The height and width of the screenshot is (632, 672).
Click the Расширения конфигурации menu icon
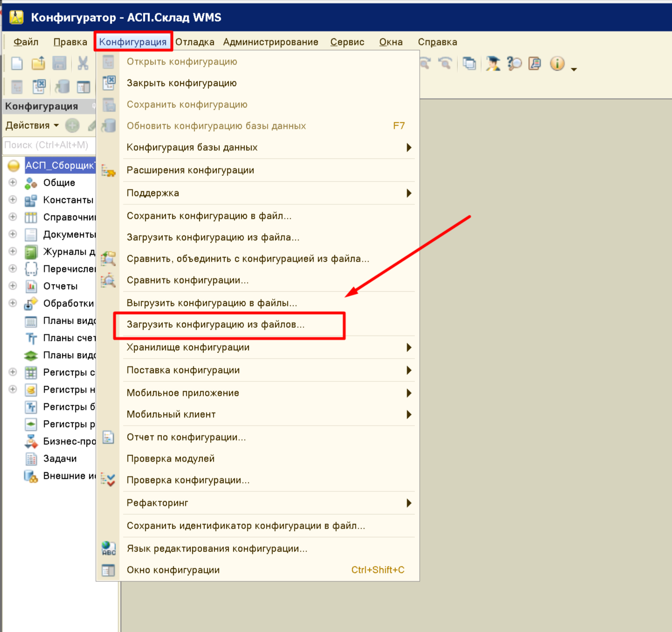click(108, 170)
